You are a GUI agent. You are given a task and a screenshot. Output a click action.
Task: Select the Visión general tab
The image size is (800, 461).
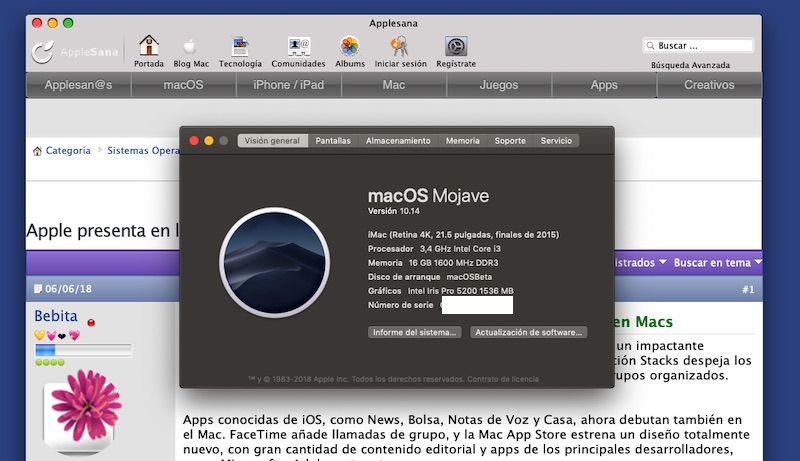(272, 141)
